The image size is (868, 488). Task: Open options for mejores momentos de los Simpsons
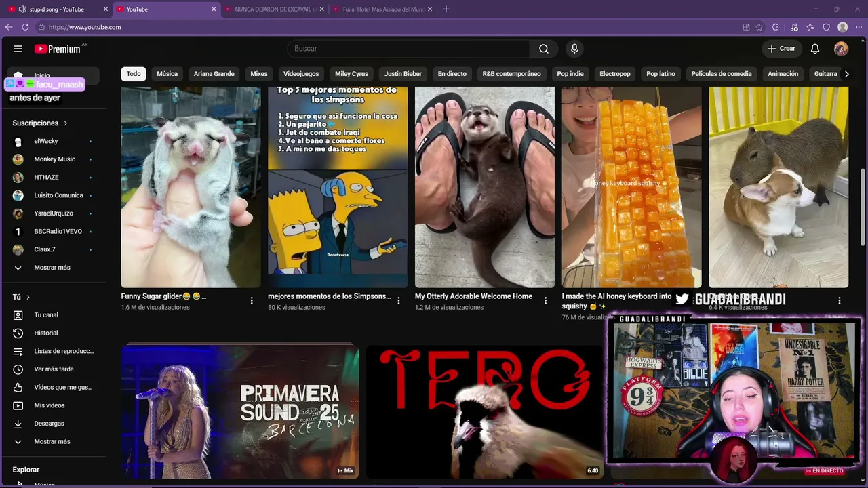pos(399,300)
